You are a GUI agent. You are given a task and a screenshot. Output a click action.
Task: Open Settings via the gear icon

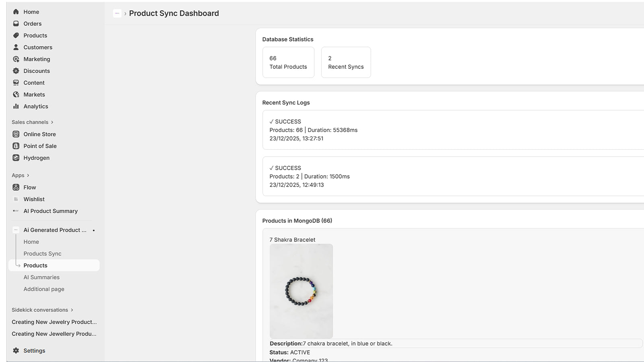[x=16, y=350]
